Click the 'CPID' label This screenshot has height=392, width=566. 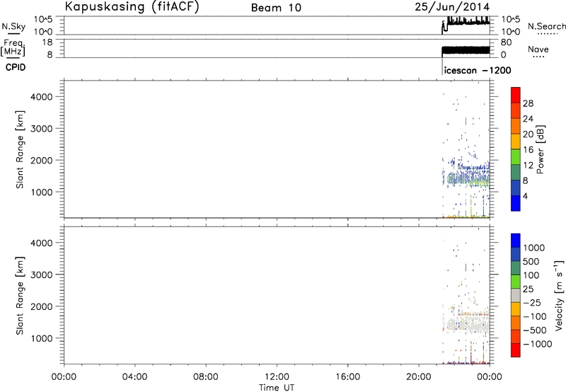[16, 67]
